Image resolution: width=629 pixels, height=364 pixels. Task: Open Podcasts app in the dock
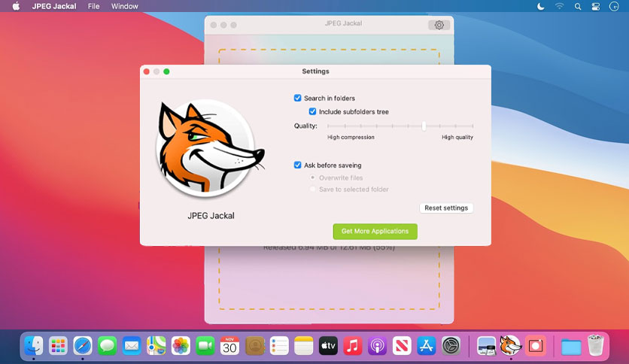pyautogui.click(x=377, y=345)
